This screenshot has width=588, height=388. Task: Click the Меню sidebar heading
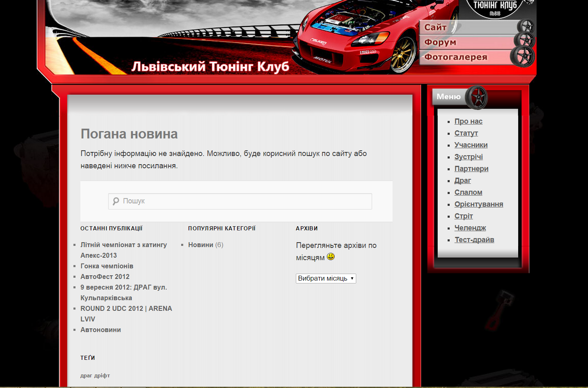[448, 97]
